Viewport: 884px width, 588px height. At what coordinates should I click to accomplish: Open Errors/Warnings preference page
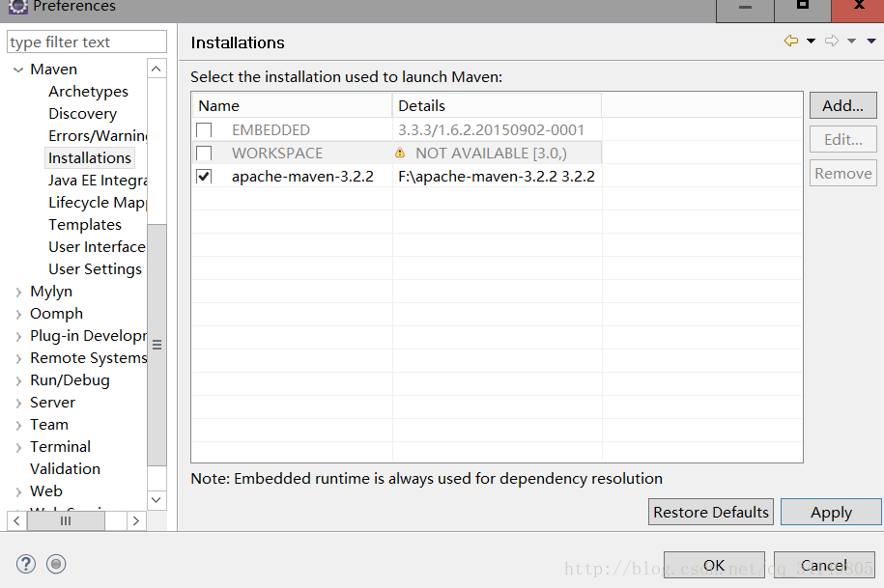point(98,136)
